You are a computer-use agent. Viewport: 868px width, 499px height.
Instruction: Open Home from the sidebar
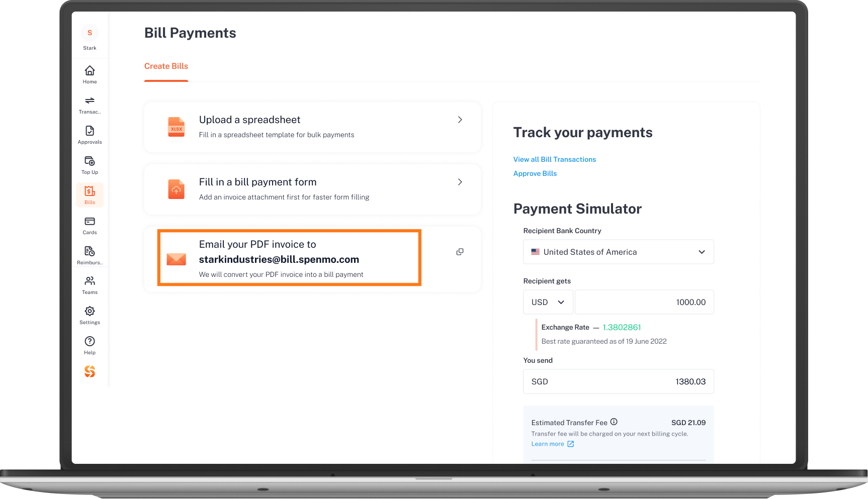click(x=90, y=74)
